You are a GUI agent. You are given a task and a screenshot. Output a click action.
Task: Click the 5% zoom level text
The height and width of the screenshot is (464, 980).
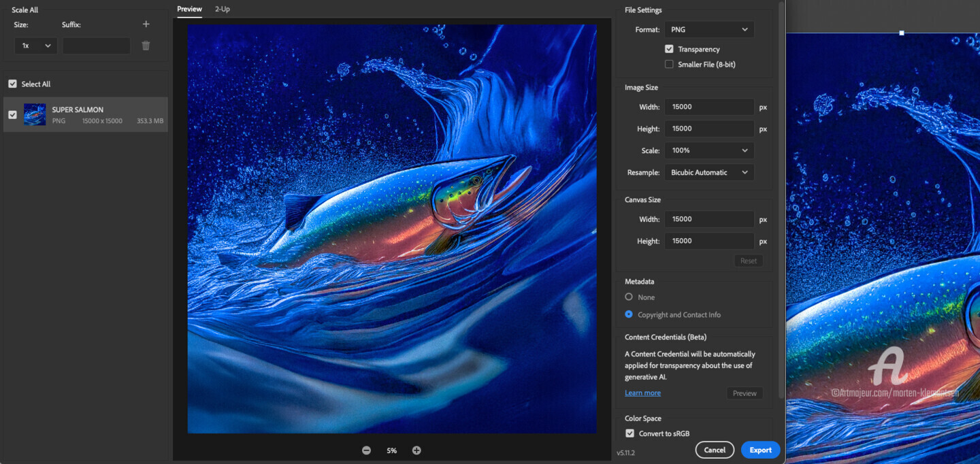(x=391, y=450)
